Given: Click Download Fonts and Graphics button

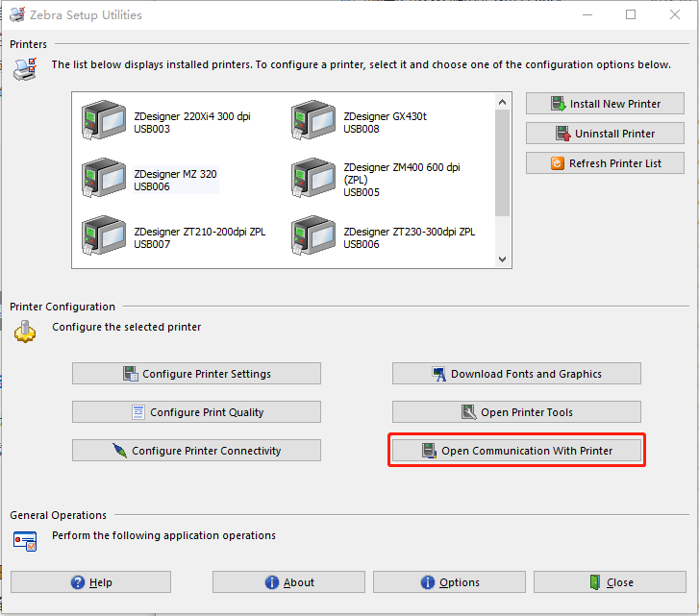Looking at the screenshot, I should (516, 374).
